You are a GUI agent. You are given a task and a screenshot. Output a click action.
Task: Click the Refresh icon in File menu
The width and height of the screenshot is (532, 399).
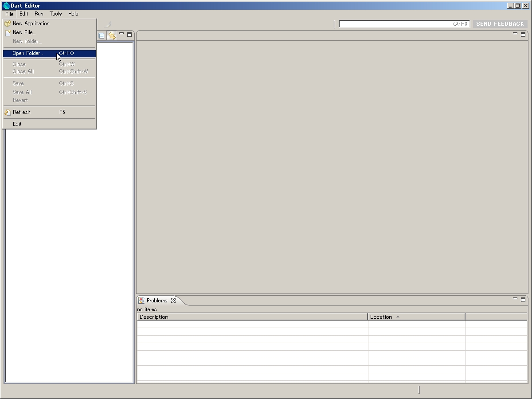coord(8,112)
